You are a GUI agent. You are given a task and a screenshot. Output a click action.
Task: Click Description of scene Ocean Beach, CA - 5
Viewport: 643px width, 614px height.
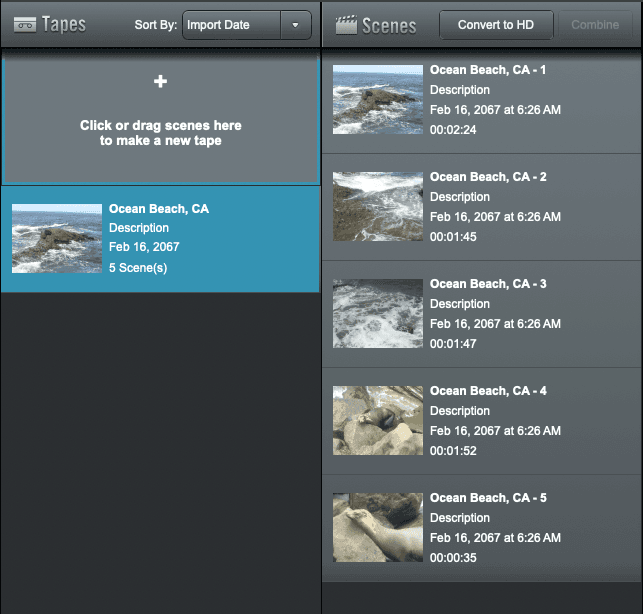click(x=460, y=518)
